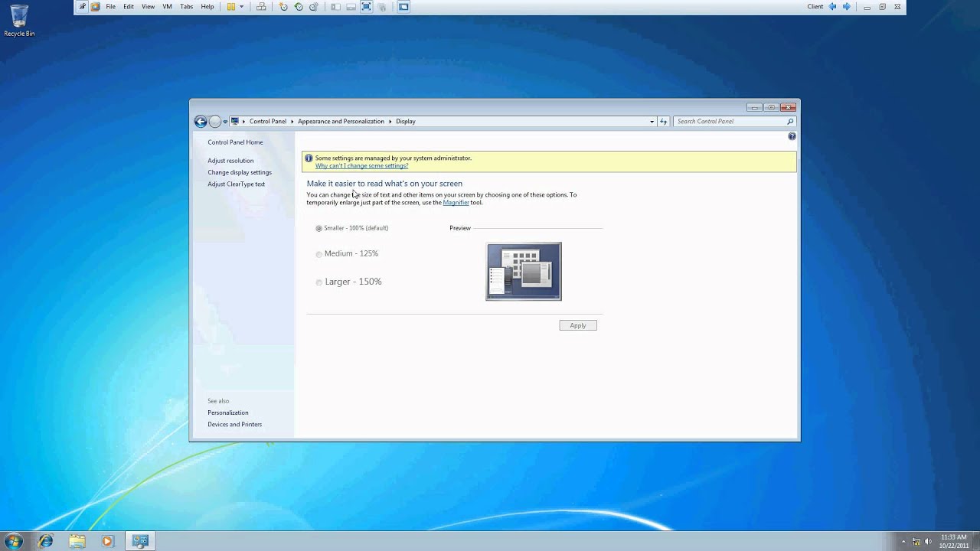Viewport: 980px width, 551px height.
Task: Select Smaller - 100% (default) radio button
Action: click(x=319, y=228)
